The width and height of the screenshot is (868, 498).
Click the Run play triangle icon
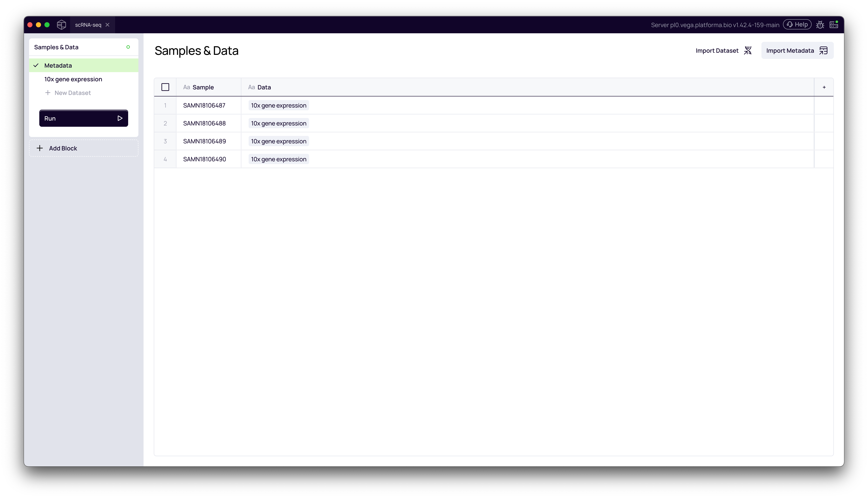(x=120, y=118)
